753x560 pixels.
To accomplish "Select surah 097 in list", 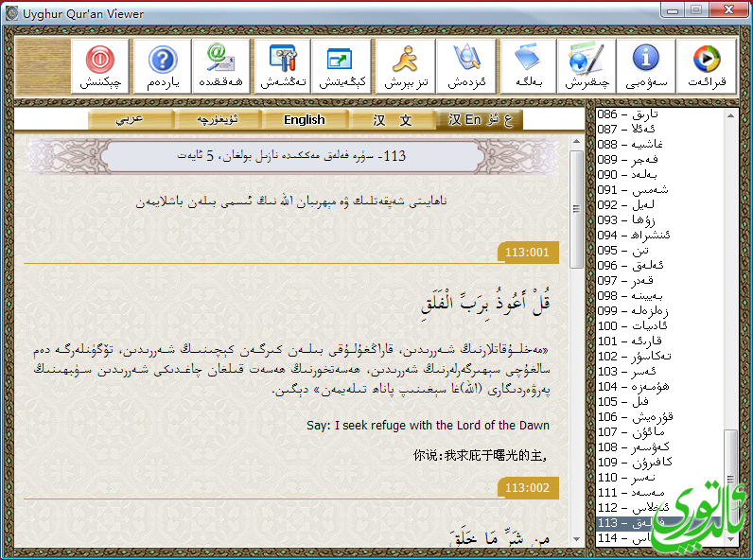I will (x=659, y=281).
